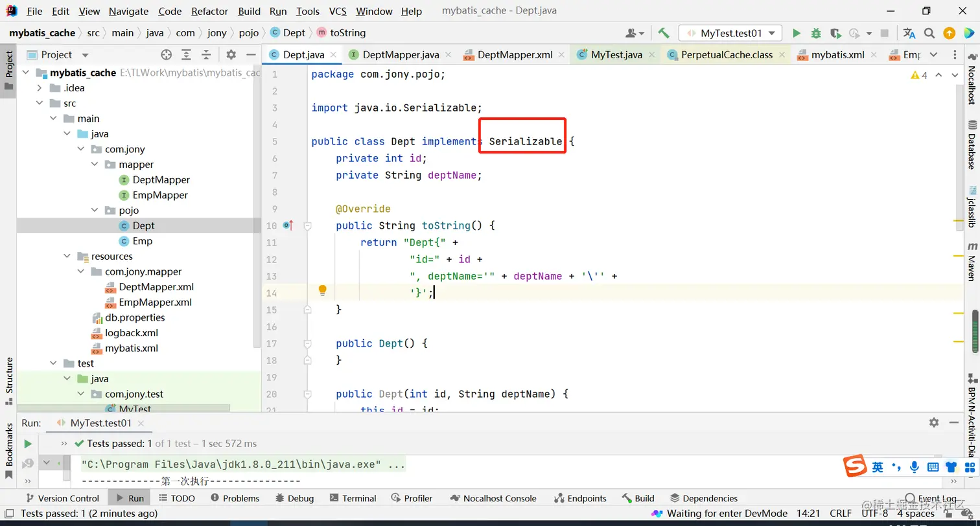Screen dimensions: 980x526
Task: Open Run panel gear settings
Action: coord(934,422)
